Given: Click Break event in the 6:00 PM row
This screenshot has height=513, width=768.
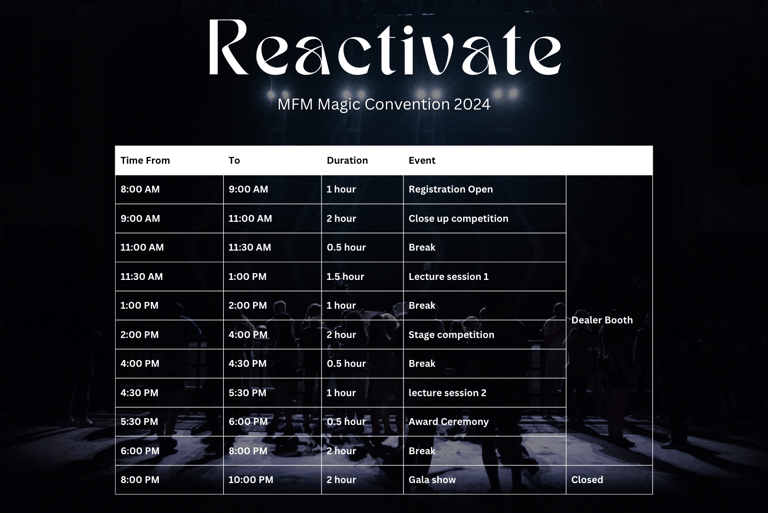Looking at the screenshot, I should (484, 451).
